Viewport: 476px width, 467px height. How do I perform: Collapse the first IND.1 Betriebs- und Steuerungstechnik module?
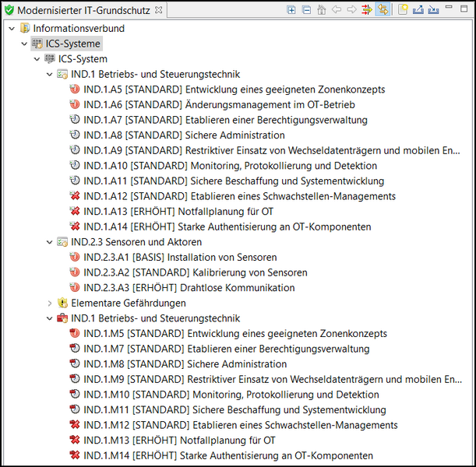click(50, 74)
